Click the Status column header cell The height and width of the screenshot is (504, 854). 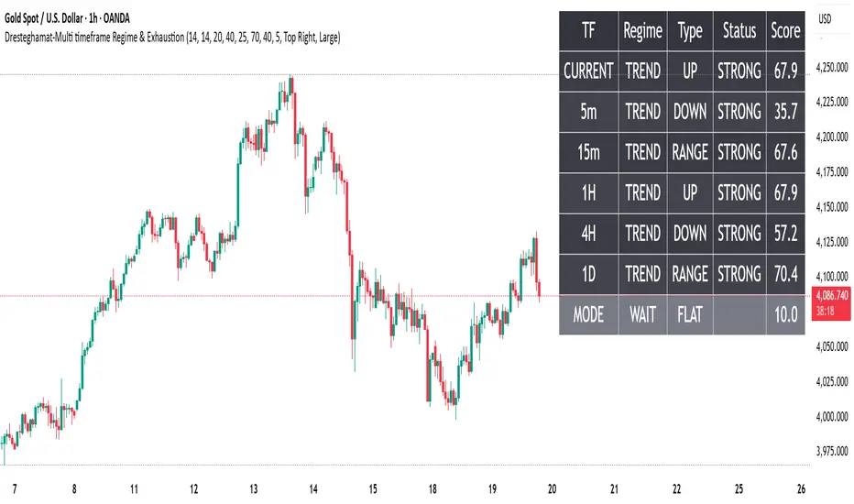[739, 31]
